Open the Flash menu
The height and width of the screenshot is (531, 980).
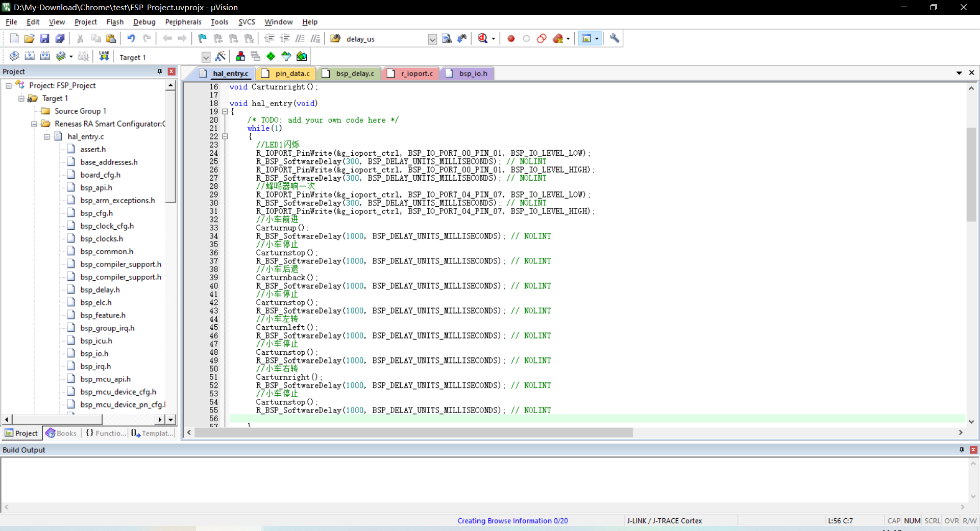(x=115, y=22)
